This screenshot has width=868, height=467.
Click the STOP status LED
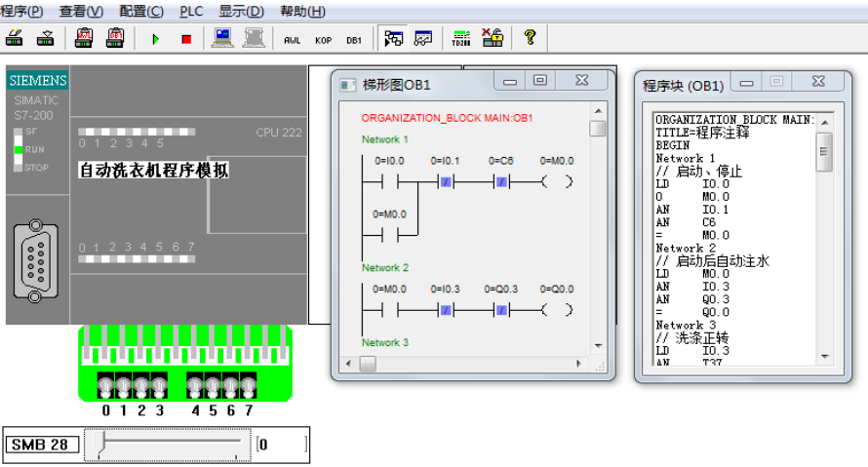(19, 167)
